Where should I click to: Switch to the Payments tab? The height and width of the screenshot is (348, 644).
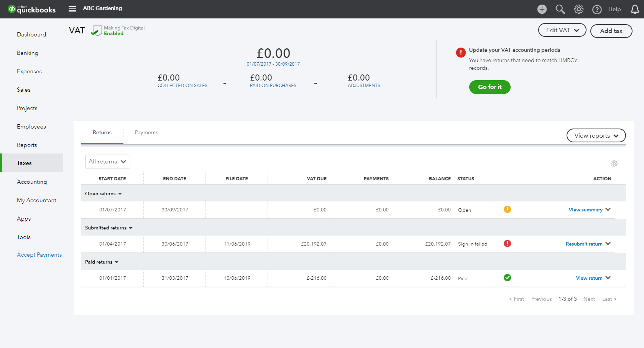146,133
